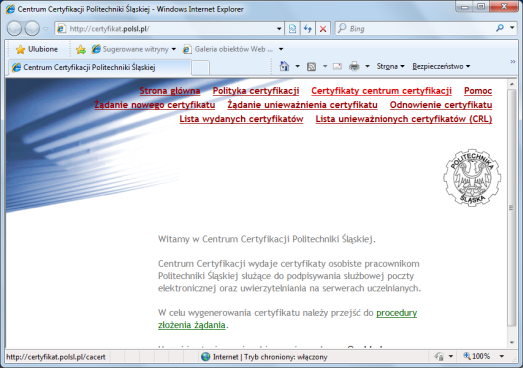Image resolution: width=523 pixels, height=368 pixels.
Task: Click the Add to Favorites bar star icon
Action: 81,49
